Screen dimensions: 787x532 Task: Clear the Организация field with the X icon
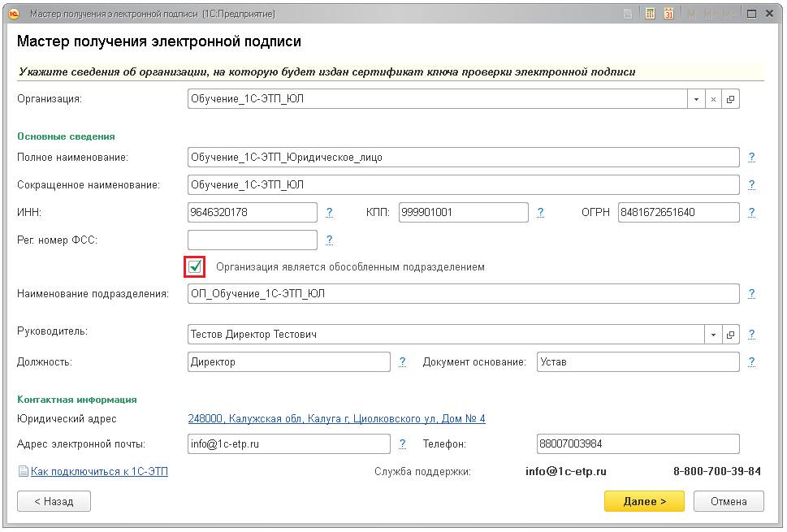click(x=713, y=99)
